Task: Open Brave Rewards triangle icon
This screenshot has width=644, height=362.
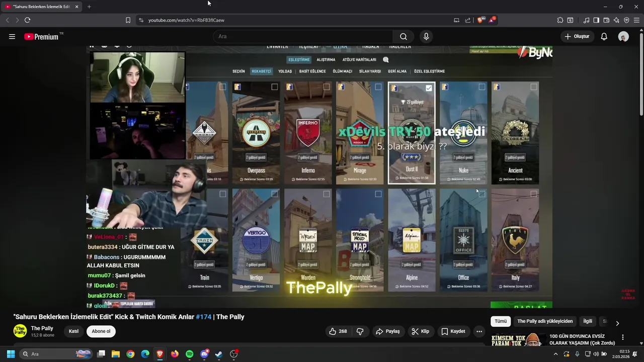Action: click(x=492, y=20)
